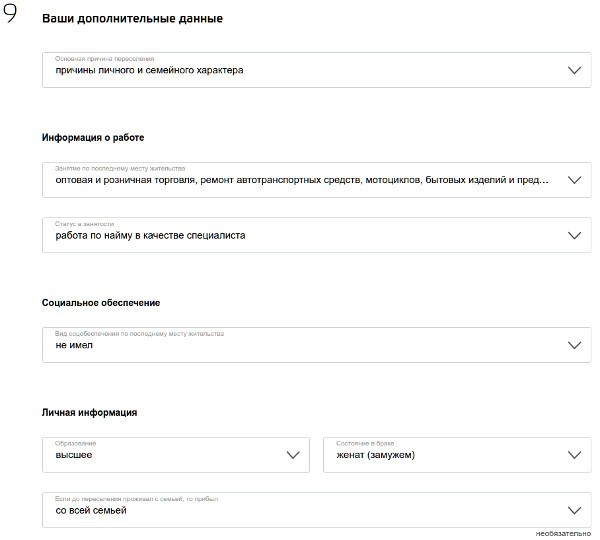Image resolution: width=600 pixels, height=540 pixels.
Task: Click chevron arrow on occupation field
Action: click(x=574, y=180)
